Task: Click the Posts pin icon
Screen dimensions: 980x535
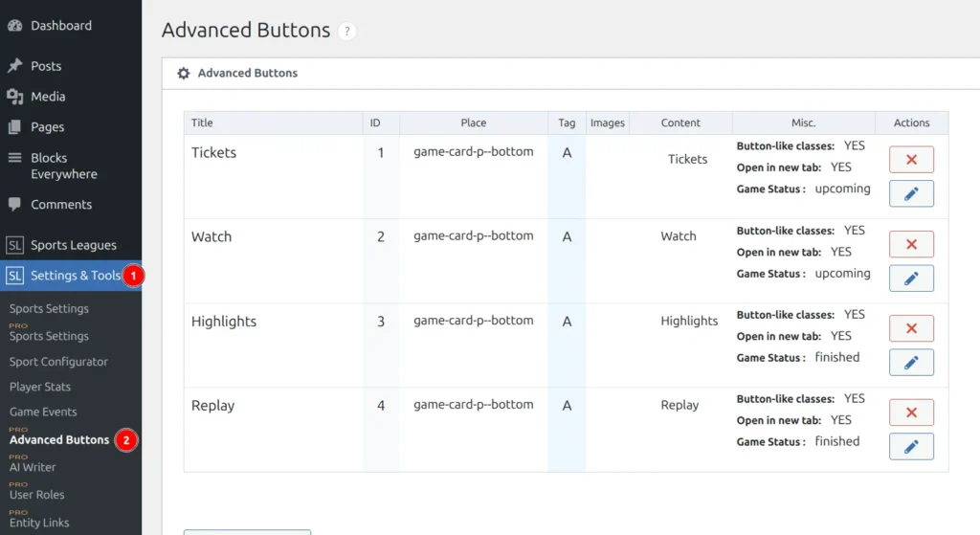Action: [x=15, y=66]
